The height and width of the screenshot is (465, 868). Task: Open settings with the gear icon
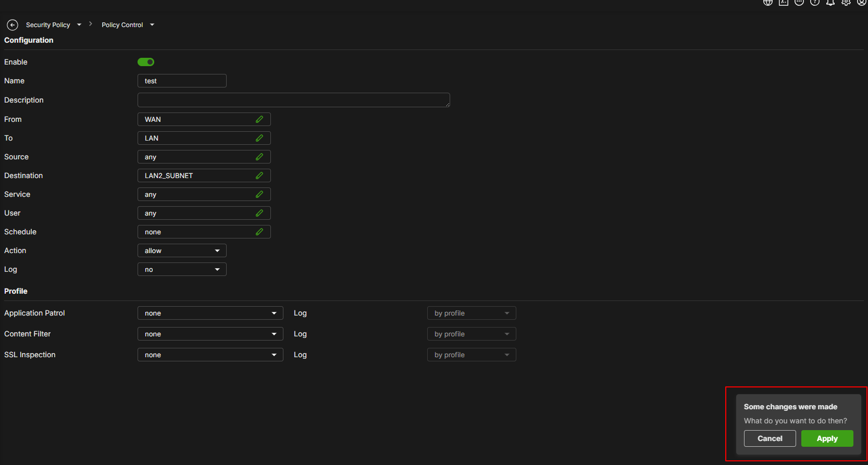[x=846, y=2]
